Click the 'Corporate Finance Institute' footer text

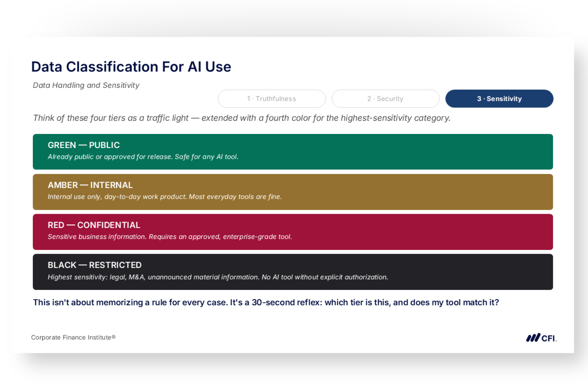coord(73,337)
